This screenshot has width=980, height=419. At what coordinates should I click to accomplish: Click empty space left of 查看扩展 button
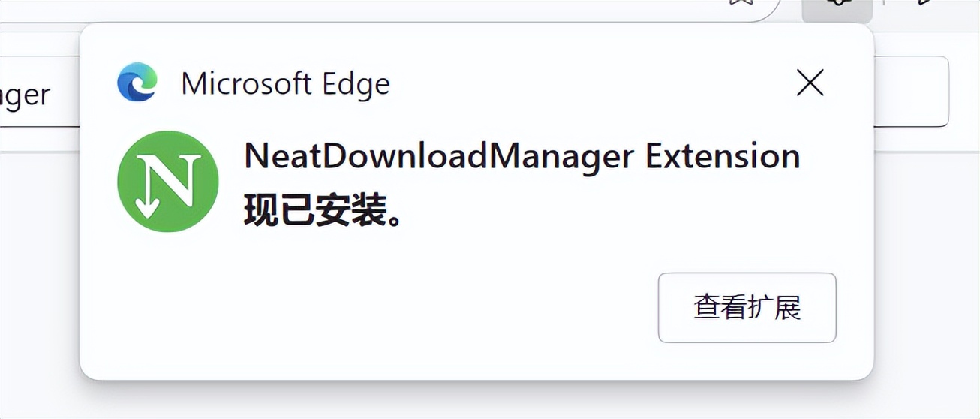[450, 308]
